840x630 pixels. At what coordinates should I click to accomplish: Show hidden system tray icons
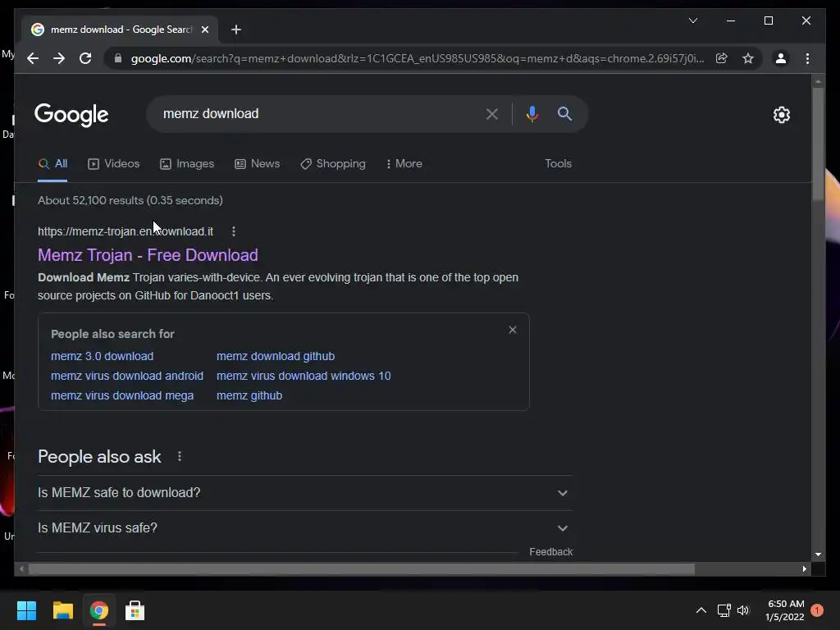click(701, 610)
